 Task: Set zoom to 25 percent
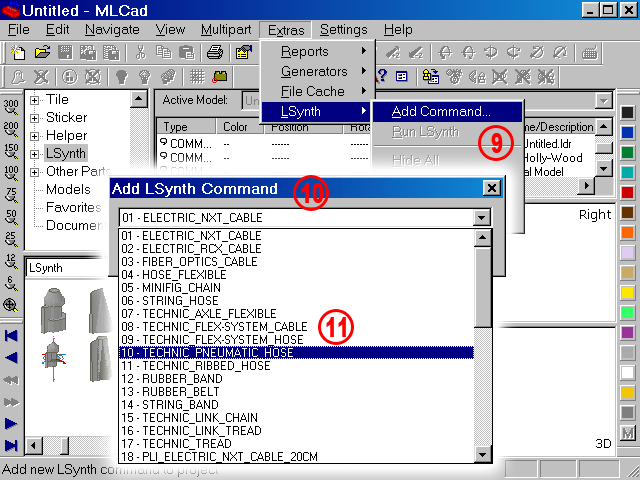pyautogui.click(x=11, y=240)
